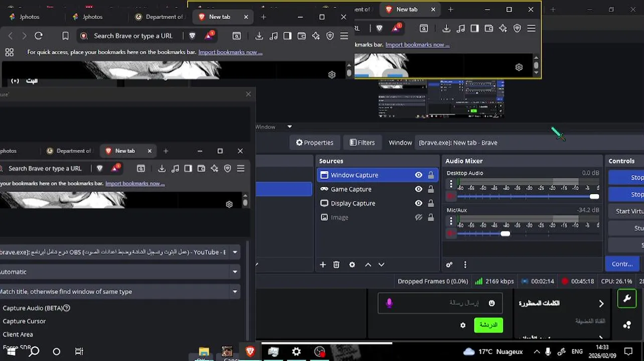Toggle the lock on Display Capture source
Viewport: 644px width, 361px height.
(431, 203)
